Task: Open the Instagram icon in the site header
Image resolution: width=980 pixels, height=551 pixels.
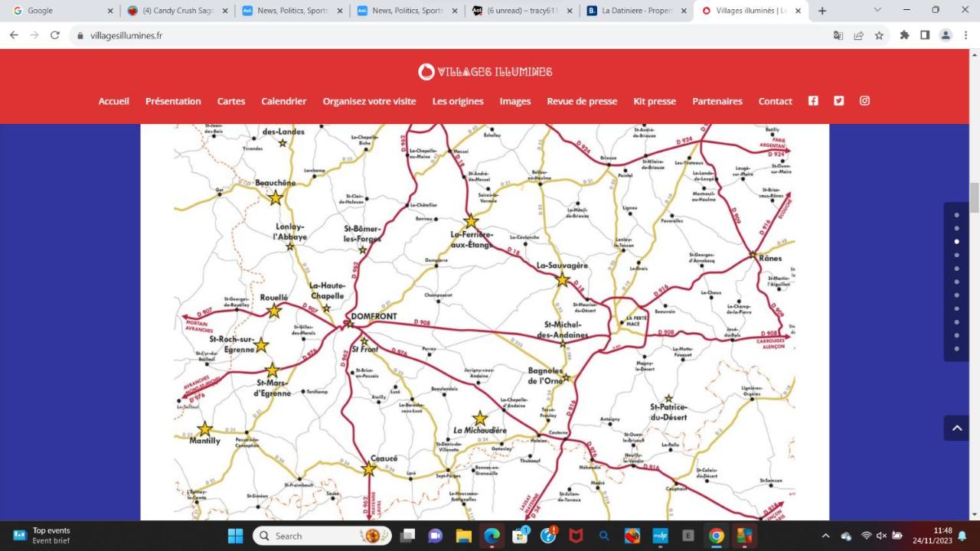Action: [x=864, y=101]
